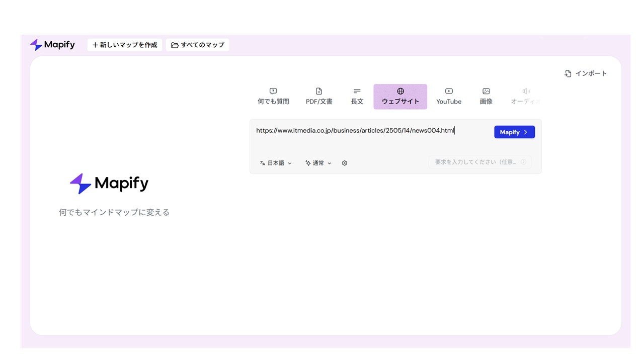The height and width of the screenshot is (362, 644).
Task: Open the 画像 image tab
Action: 486,97
